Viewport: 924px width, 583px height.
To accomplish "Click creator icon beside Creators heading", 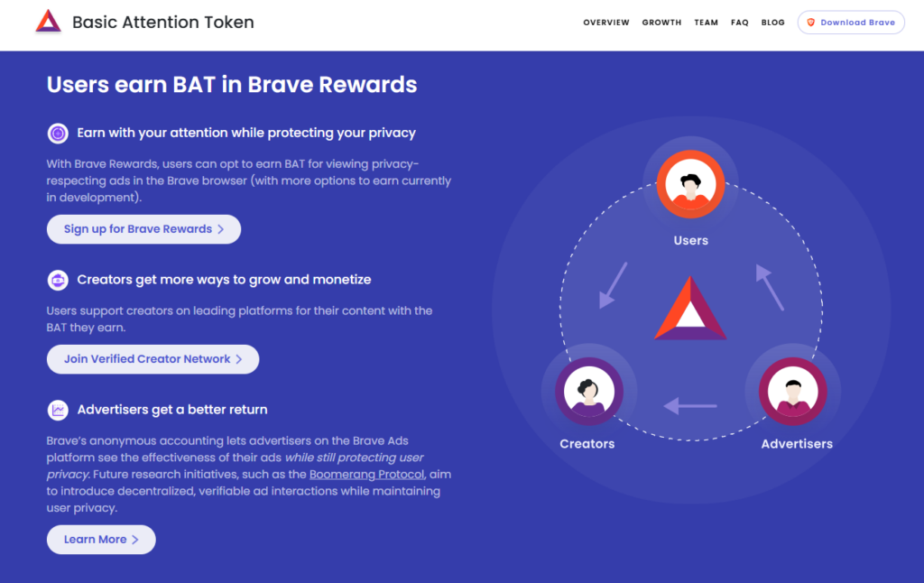I will (58, 281).
